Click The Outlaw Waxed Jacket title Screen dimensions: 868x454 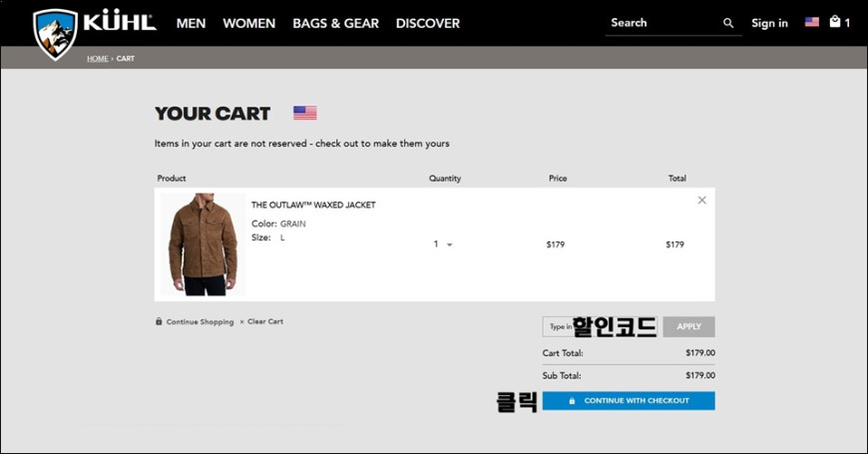(x=313, y=205)
